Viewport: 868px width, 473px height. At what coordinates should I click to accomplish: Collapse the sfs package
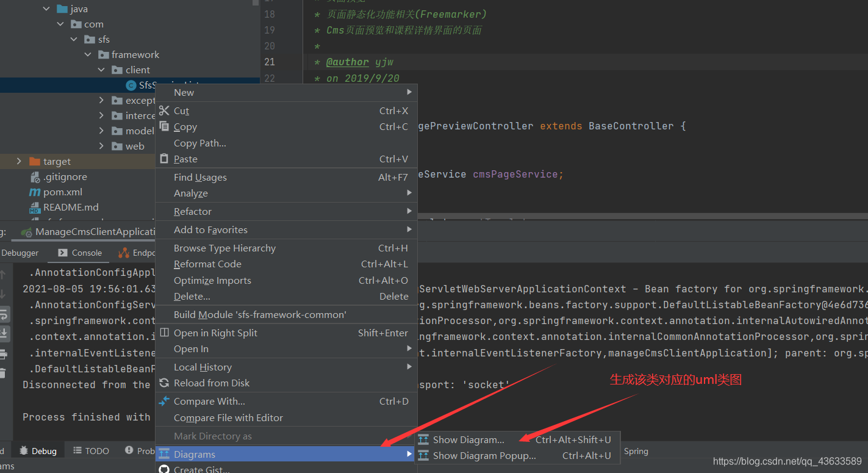74,40
